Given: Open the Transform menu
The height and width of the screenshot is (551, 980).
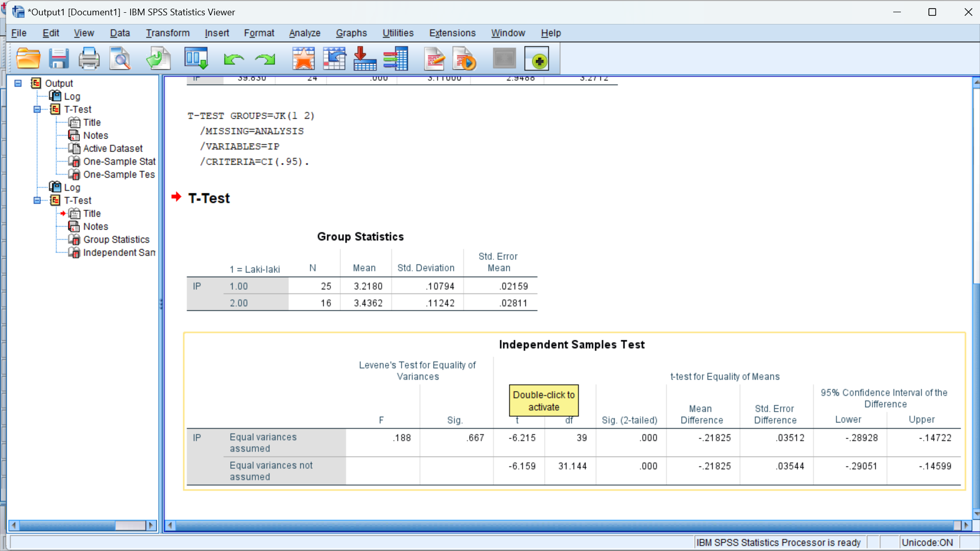Looking at the screenshot, I should pos(167,33).
